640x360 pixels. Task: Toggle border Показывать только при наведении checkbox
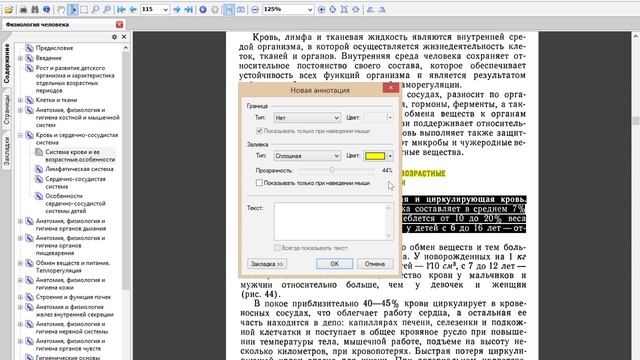(x=259, y=131)
